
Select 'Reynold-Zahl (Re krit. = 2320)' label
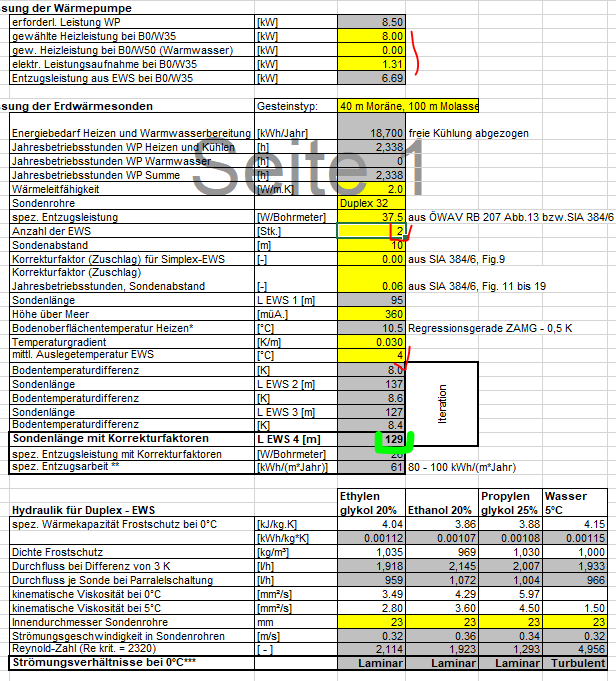click(x=84, y=648)
